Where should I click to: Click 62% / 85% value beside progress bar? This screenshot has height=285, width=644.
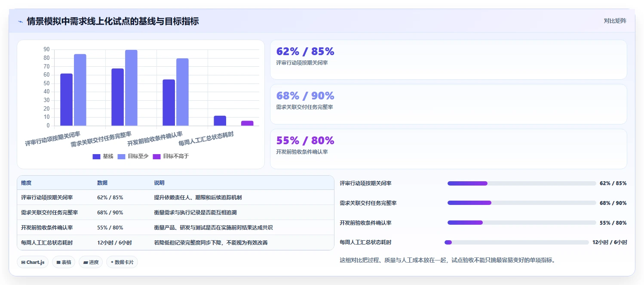(613, 183)
